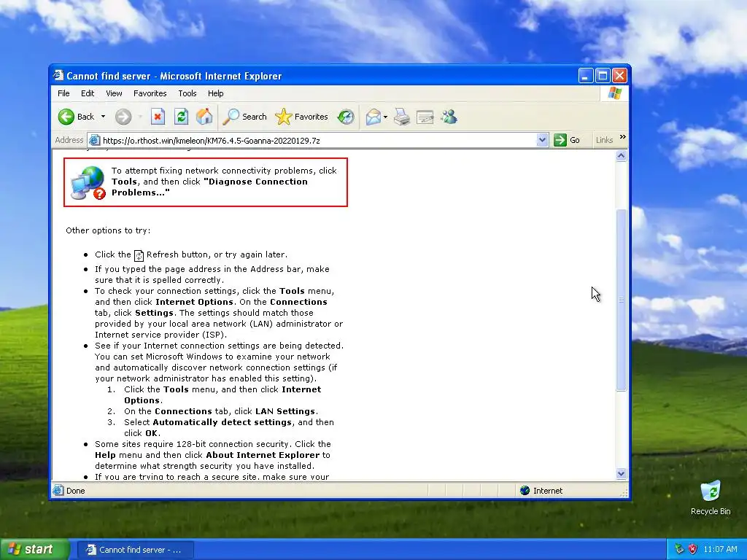Viewport: 747px width, 560px height.
Task: Minimize the Internet Explorer window
Action: click(x=586, y=75)
